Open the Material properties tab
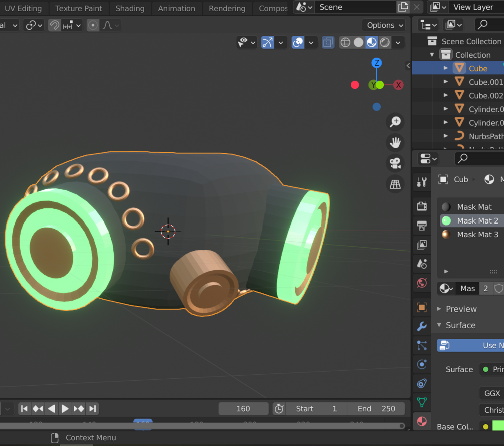This screenshot has width=504, height=446. [x=422, y=421]
